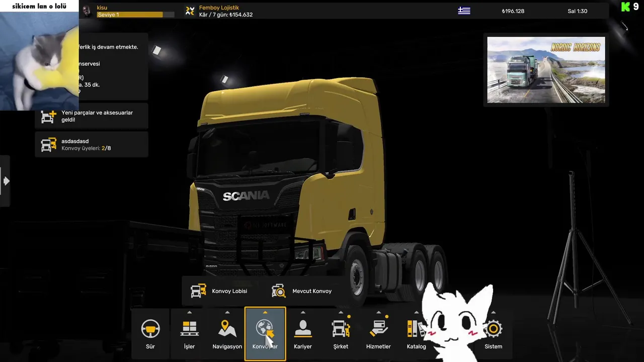Click the Greek flag icon
Screen dimensions: 644x362
(464, 11)
